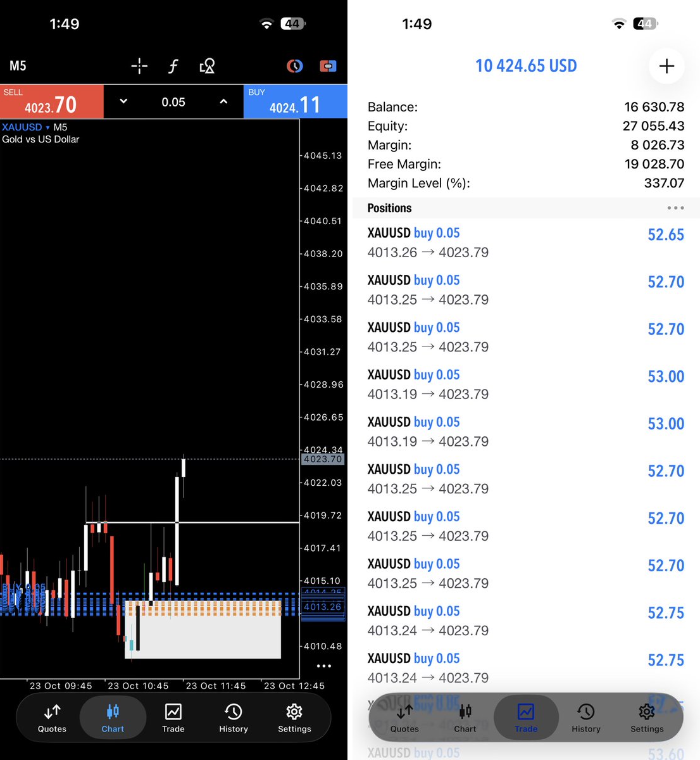Open Settings tab in trade screen
The width and height of the screenshot is (700, 760).
[647, 718]
